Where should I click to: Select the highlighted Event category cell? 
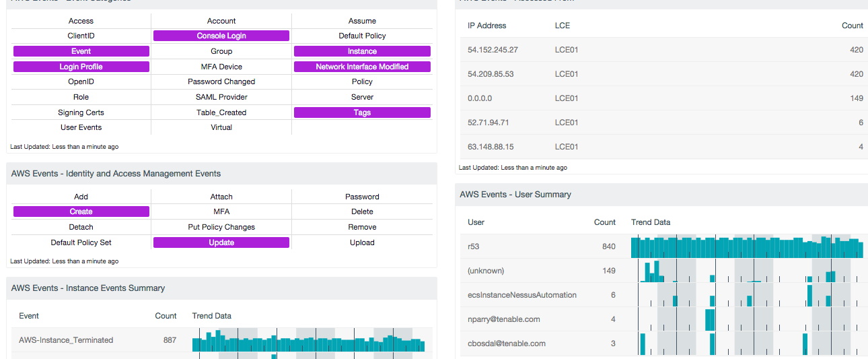click(81, 51)
